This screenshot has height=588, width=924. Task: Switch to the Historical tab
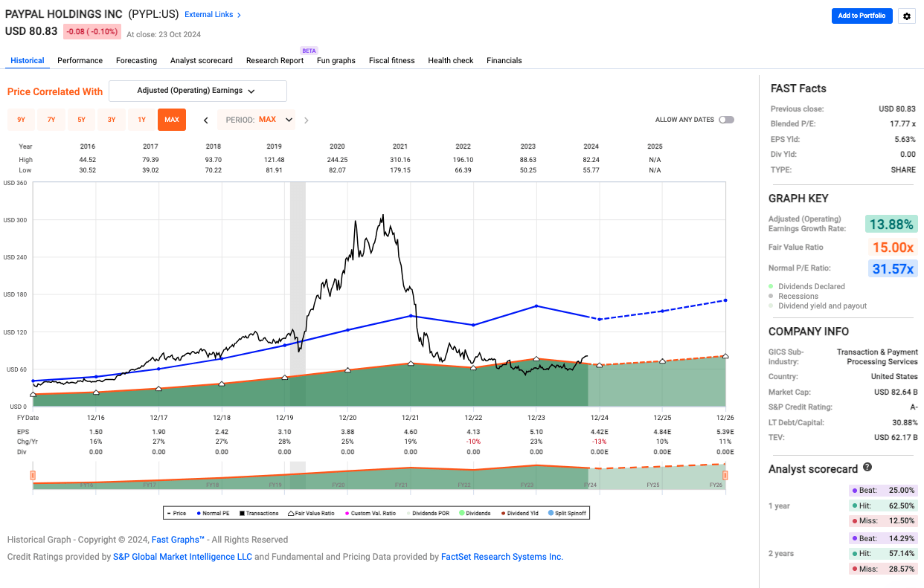point(28,60)
